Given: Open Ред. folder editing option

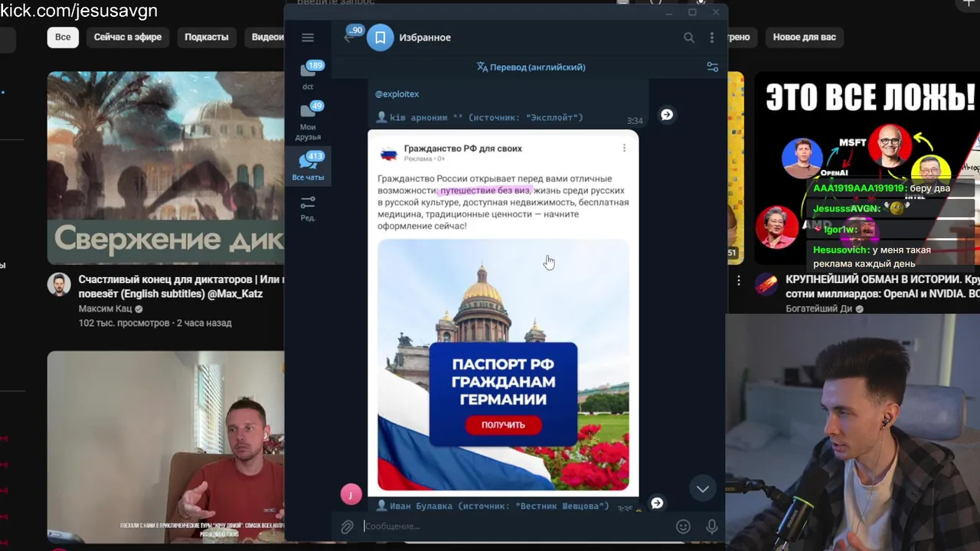Looking at the screenshot, I should (x=308, y=208).
